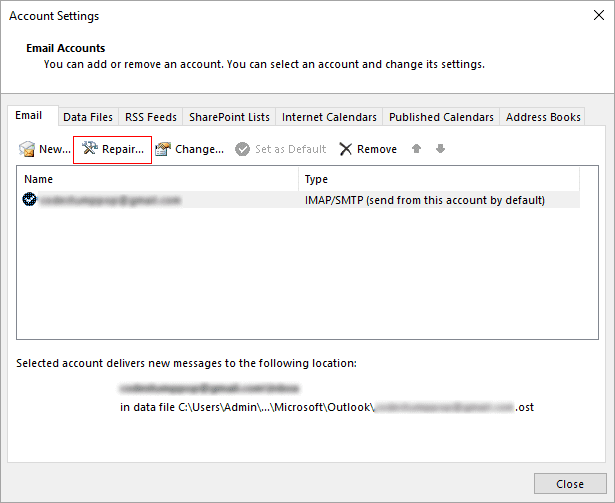Select the SharePoint Lists tab
615x503 pixels.
coord(229,117)
